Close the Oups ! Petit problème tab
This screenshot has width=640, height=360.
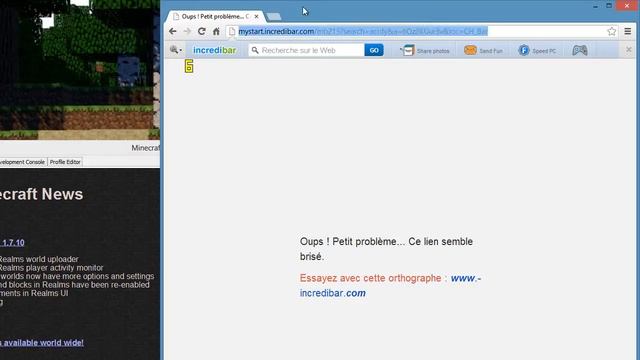click(x=256, y=17)
